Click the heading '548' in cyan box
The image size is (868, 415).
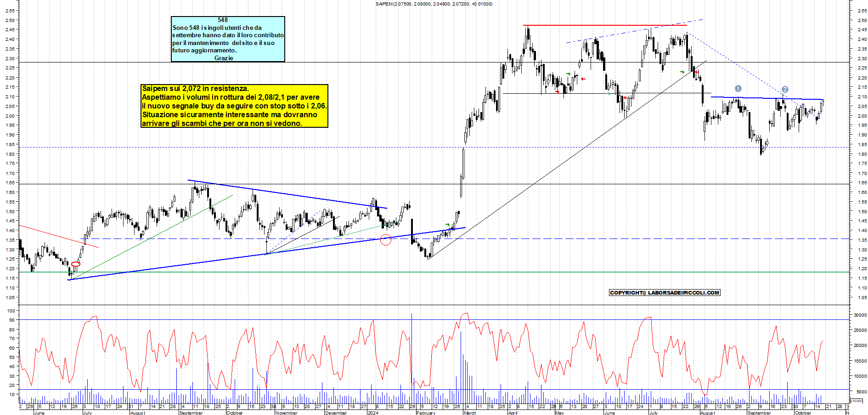223,20
